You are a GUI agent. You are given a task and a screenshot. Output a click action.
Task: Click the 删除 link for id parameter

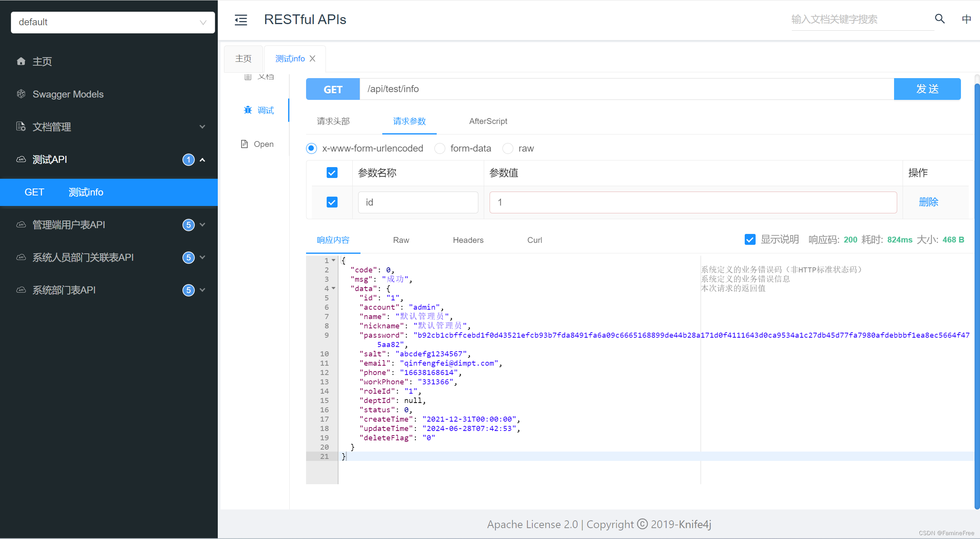(x=928, y=202)
